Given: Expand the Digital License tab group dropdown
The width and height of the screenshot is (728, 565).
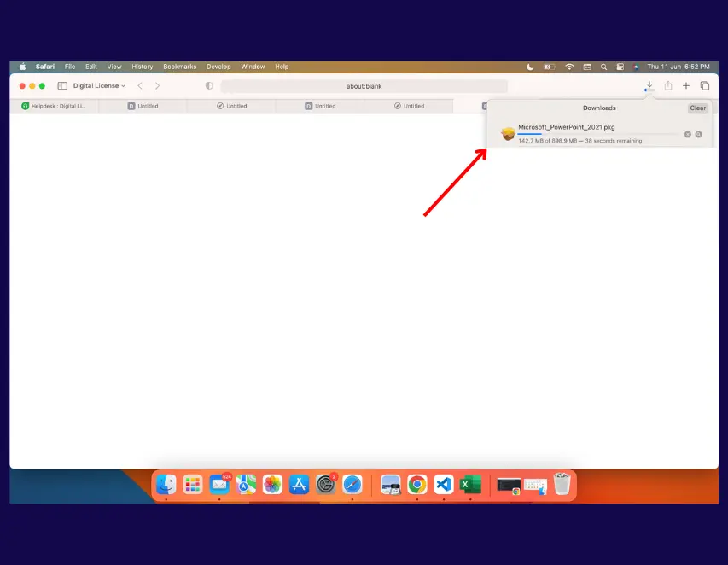Looking at the screenshot, I should [99, 86].
